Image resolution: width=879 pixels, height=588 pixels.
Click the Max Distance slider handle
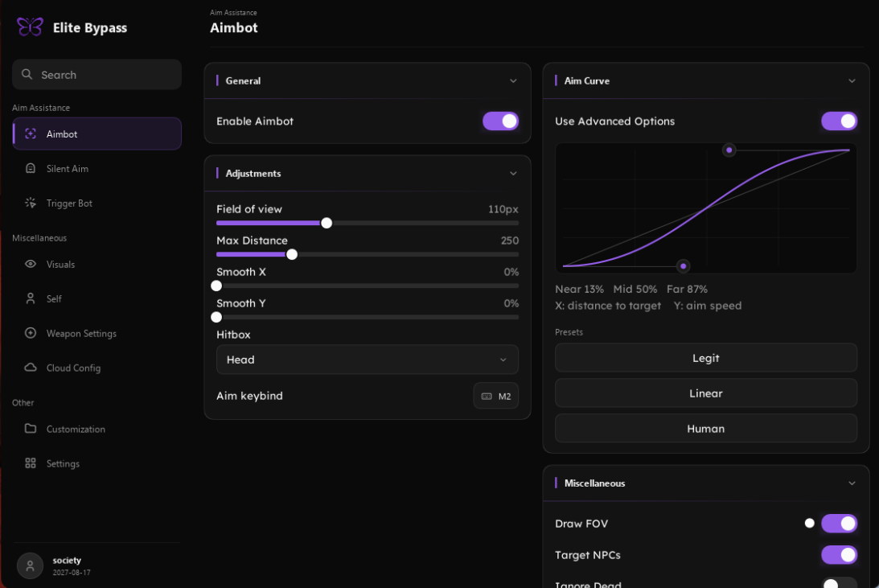(292, 254)
